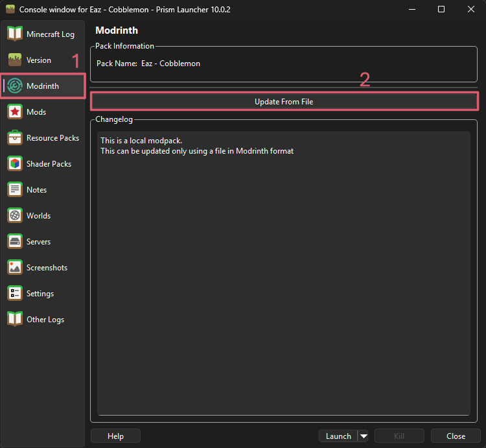Click inside the Changelog text area
The height and width of the screenshot is (448, 486).
283,272
